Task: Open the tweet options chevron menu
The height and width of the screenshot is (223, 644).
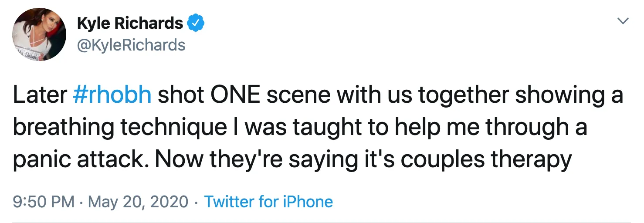Action: (x=624, y=21)
